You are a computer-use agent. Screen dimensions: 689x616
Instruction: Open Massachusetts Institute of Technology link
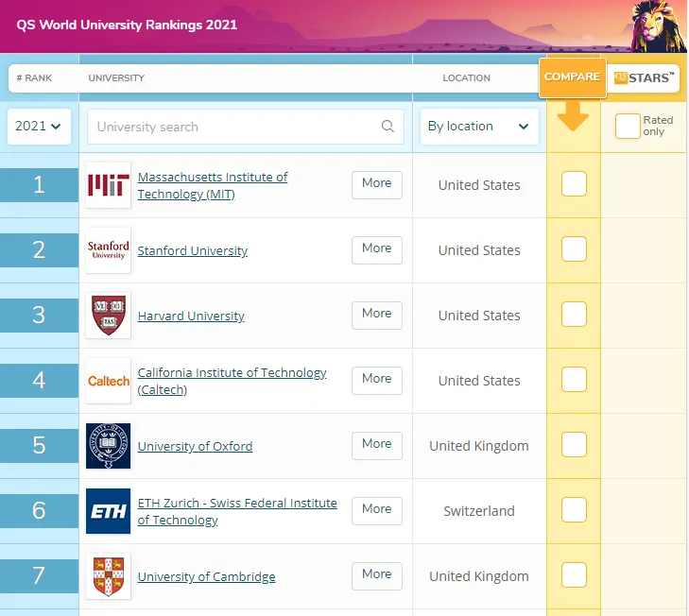(213, 185)
